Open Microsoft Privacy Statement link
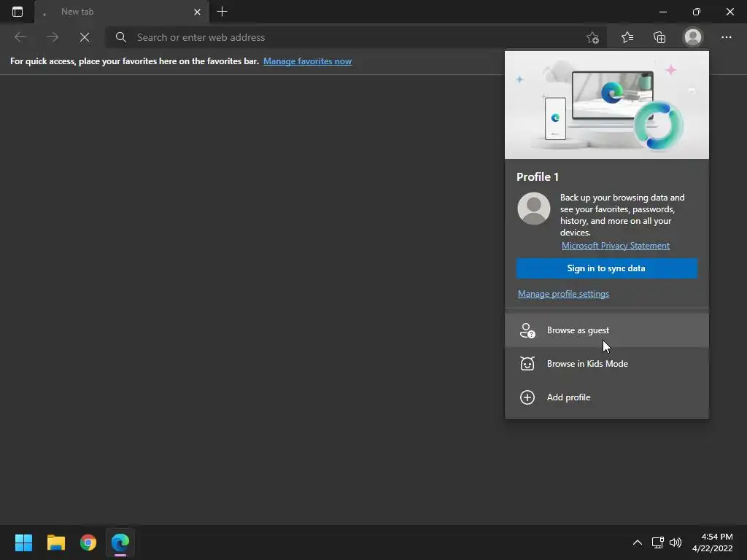 tap(616, 246)
